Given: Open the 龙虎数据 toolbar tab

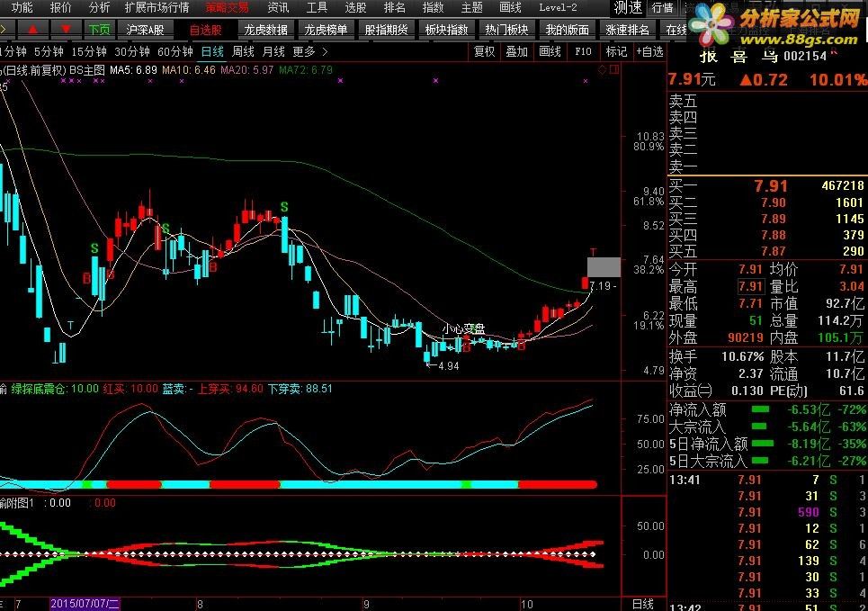Looking at the screenshot, I should 265,30.
